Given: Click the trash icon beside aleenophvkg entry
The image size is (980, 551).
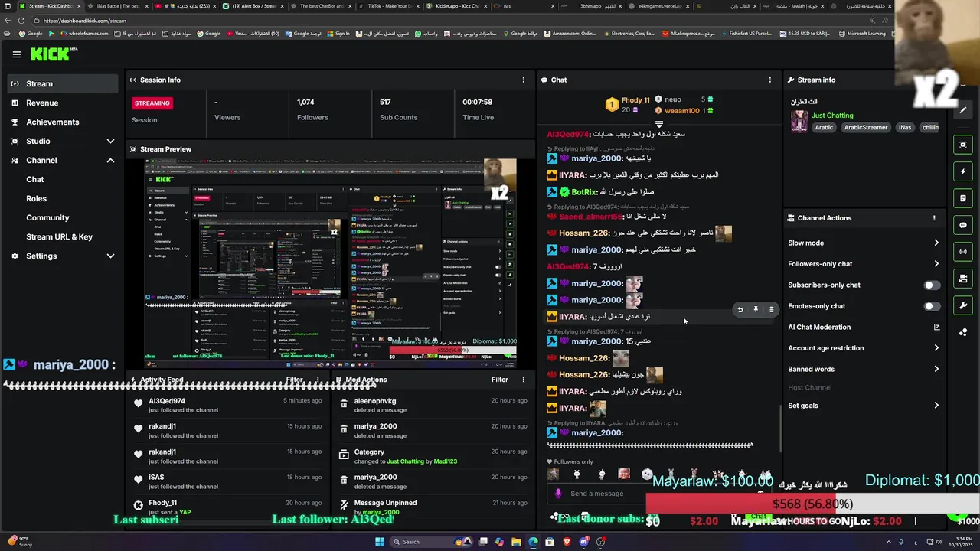Looking at the screenshot, I should pyautogui.click(x=344, y=404).
